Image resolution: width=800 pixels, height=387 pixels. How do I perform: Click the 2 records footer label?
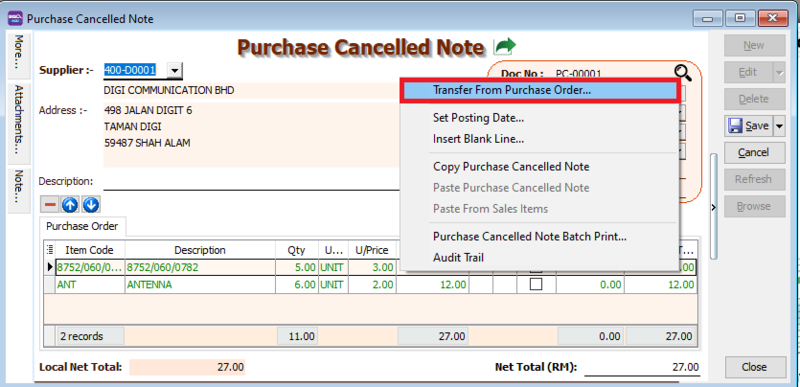[90, 337]
